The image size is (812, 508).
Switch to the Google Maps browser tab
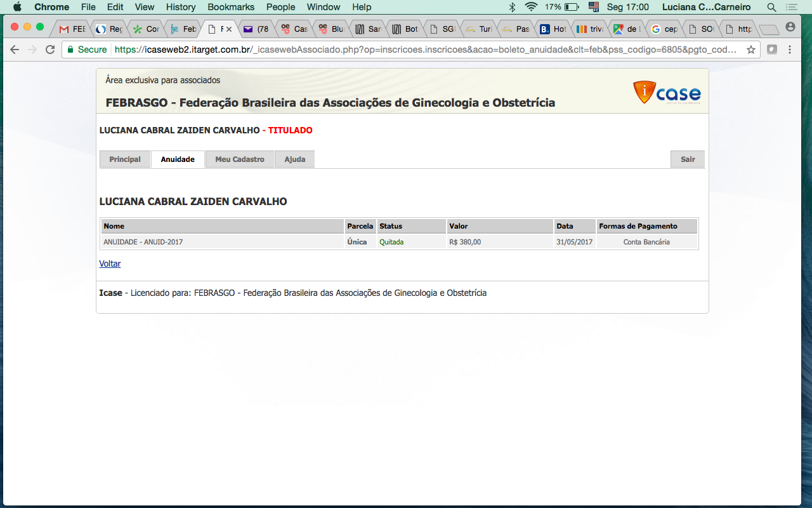(626, 29)
